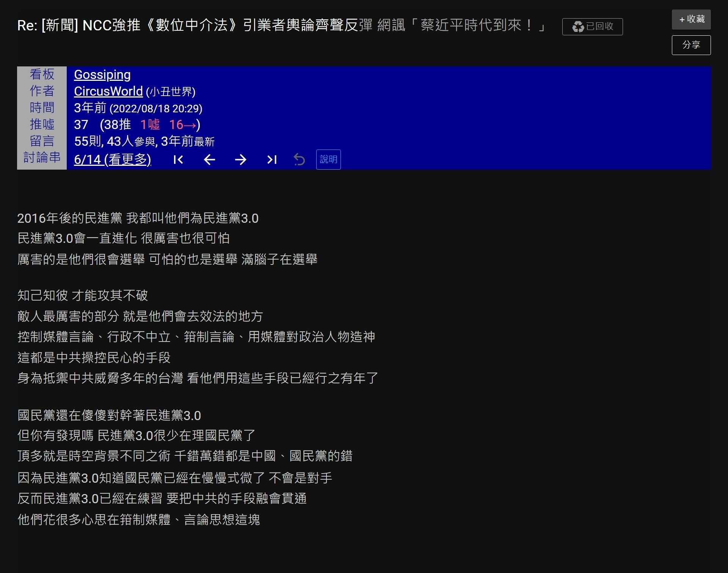Go to next post in thread

[240, 160]
